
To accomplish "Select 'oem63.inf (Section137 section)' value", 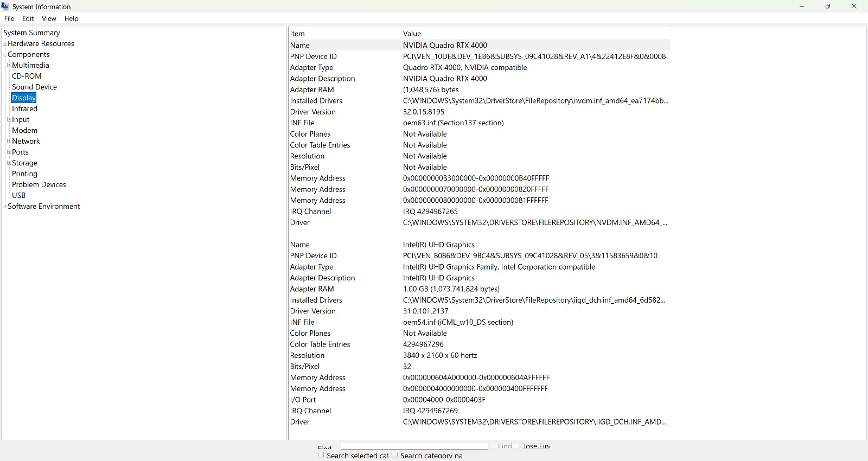I will tap(454, 123).
